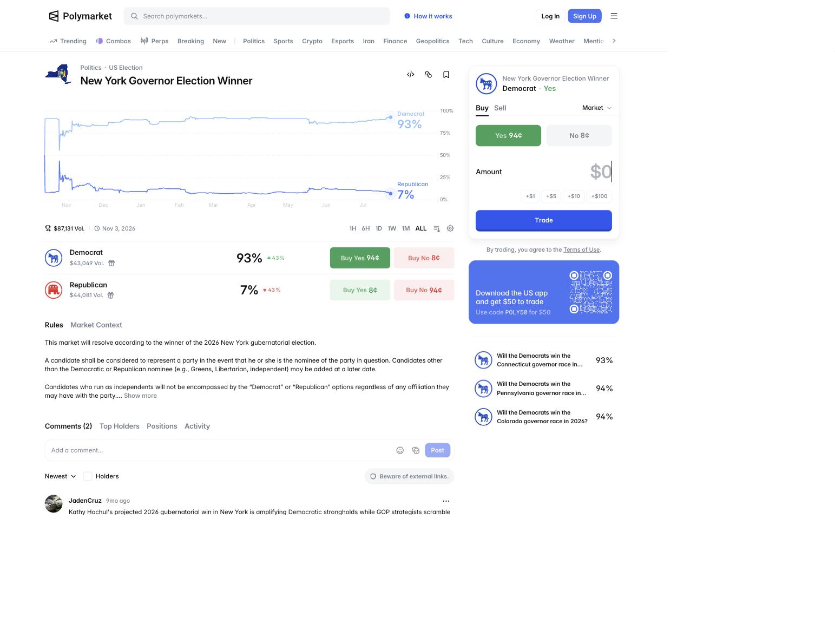Select the 6H chart range
Screen dimensions: 835x644
[x=366, y=228]
